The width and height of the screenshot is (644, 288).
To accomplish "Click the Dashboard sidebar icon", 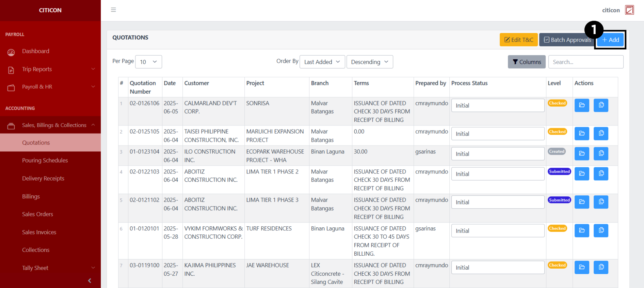I will [x=11, y=52].
